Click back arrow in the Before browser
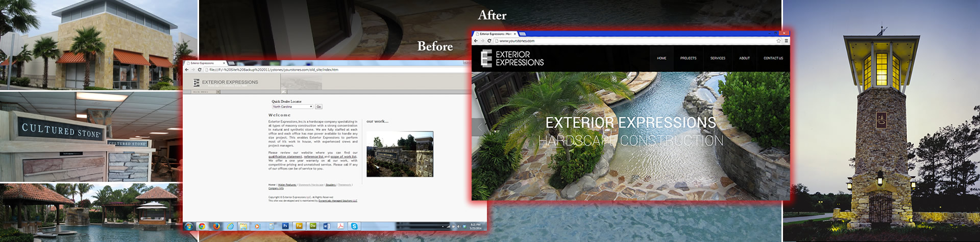Screen dimensions: 980x242 187,69
